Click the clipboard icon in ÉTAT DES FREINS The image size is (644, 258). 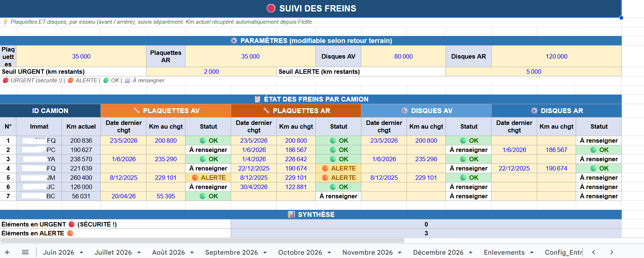(x=257, y=99)
